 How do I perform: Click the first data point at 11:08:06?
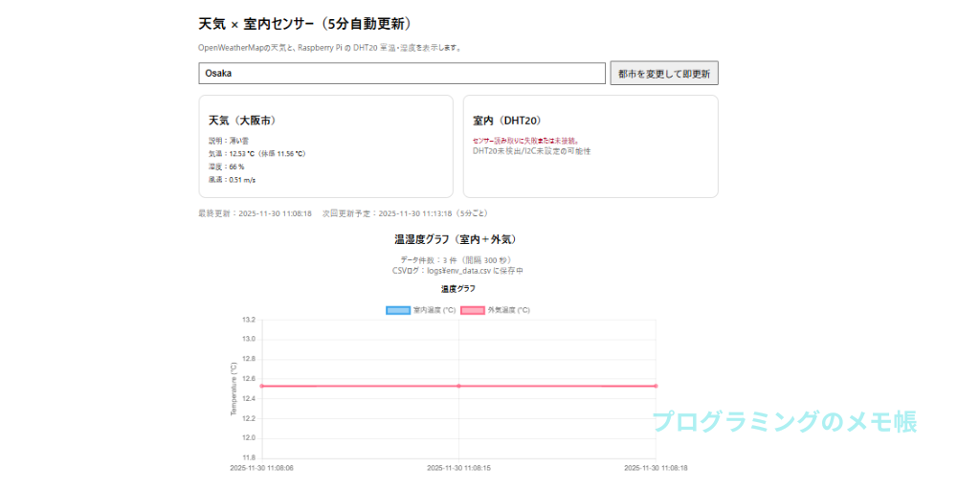tap(261, 386)
